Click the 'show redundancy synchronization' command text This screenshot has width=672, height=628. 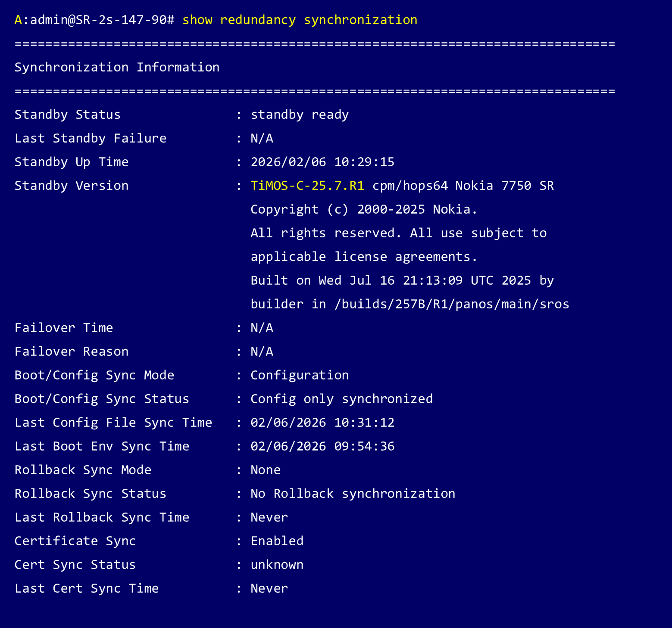(x=300, y=20)
